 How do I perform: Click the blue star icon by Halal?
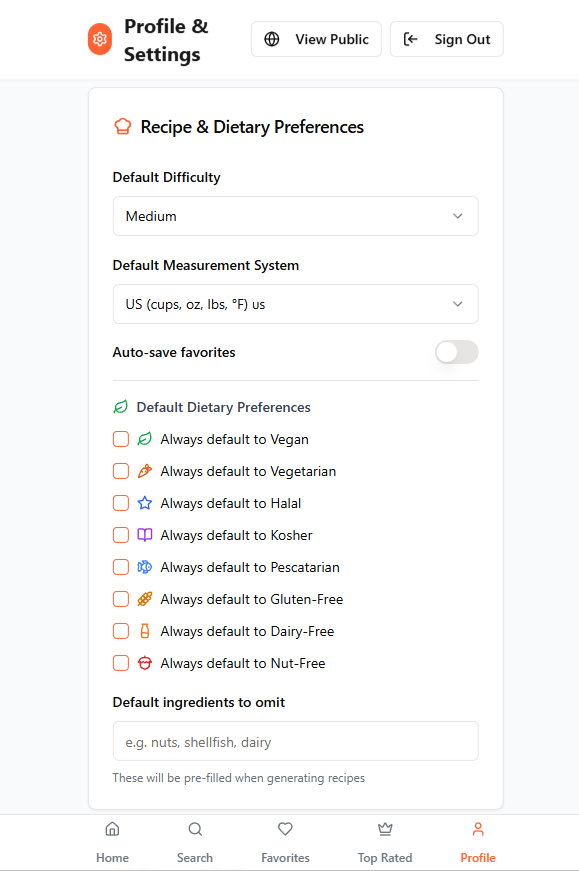pyautogui.click(x=144, y=503)
